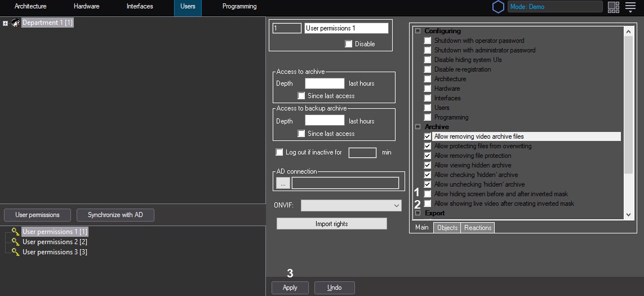Collapse the Configuring permissions group
The height and width of the screenshot is (296, 644).
pyautogui.click(x=418, y=31)
